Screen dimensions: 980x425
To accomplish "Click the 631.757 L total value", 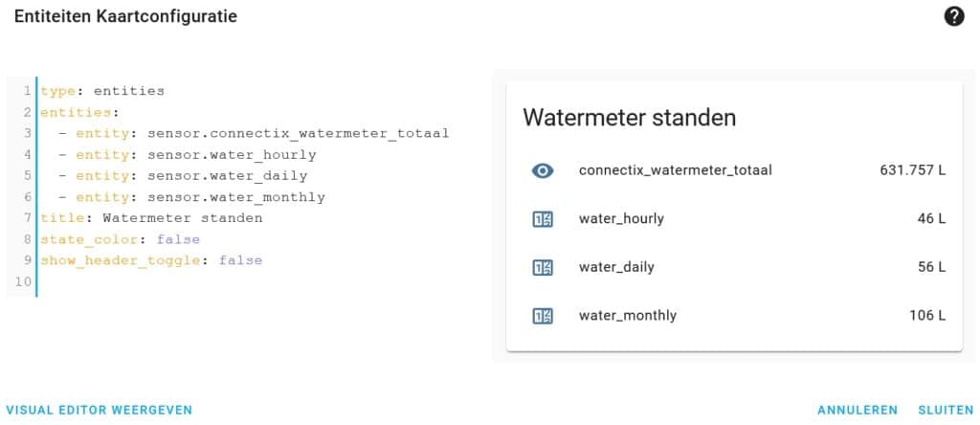I will [913, 170].
